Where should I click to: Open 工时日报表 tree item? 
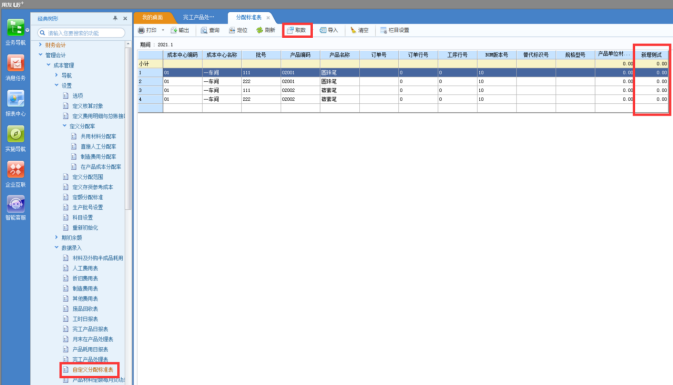point(85,319)
